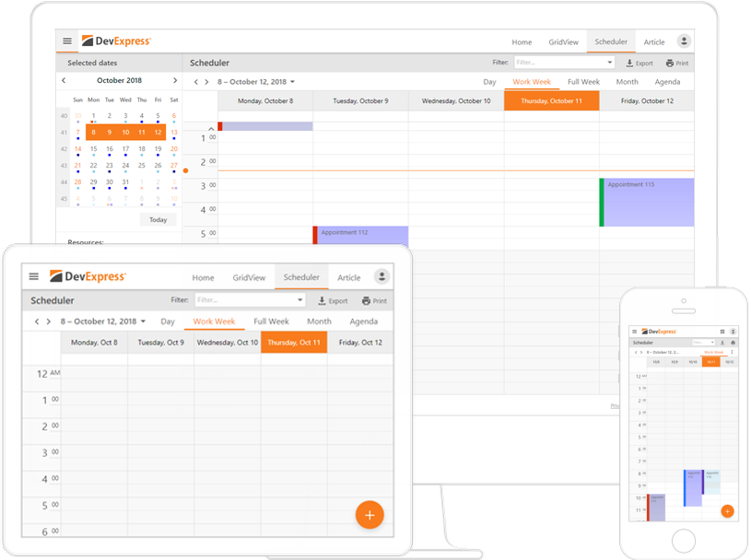This screenshot has height=560, width=751.
Task: Switch to the Agenda view
Action: 667,81
